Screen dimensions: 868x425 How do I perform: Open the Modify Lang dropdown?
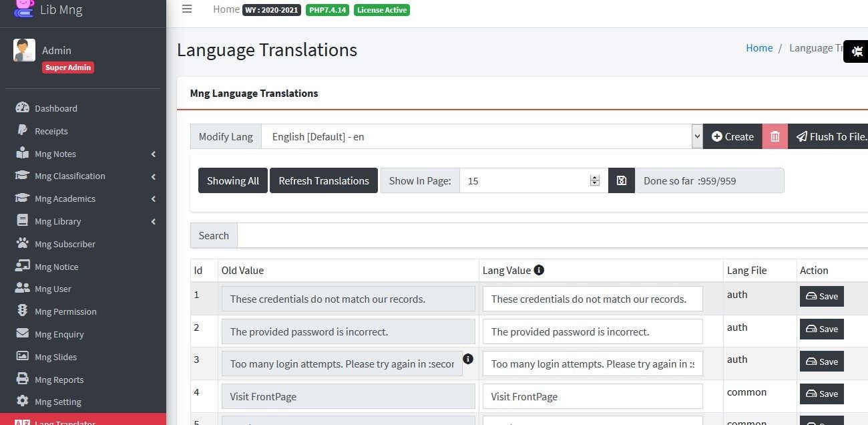tap(481, 136)
